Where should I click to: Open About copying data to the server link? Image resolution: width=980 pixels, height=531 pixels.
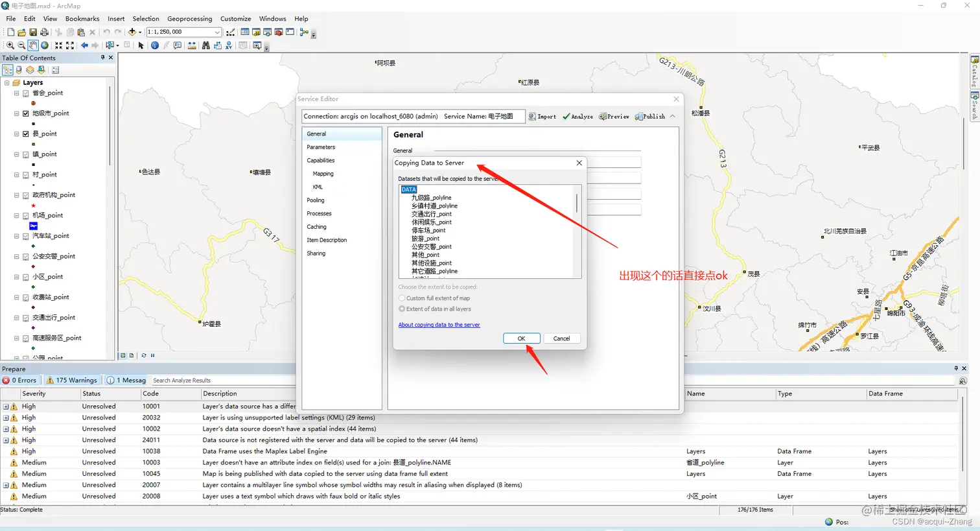pos(439,325)
